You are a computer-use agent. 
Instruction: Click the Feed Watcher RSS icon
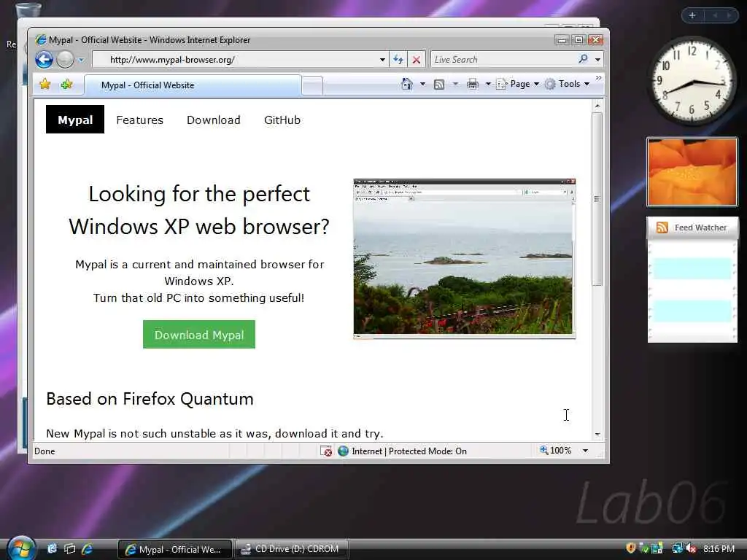(662, 227)
